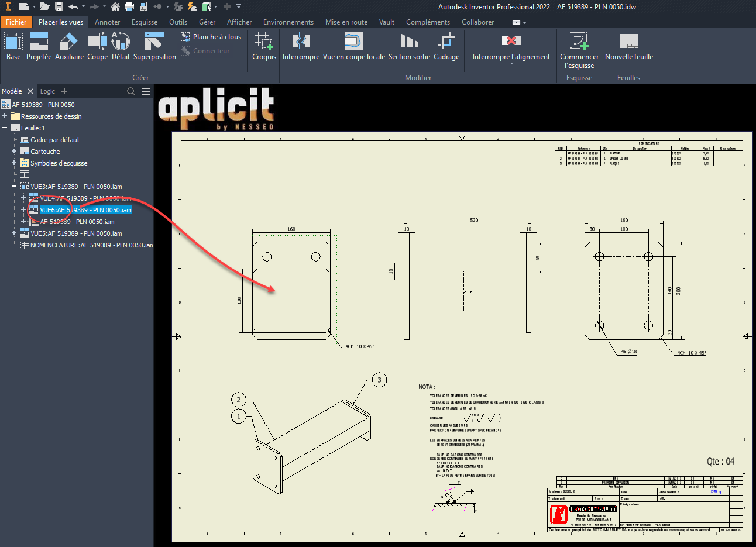The image size is (756, 547).
Task: Activate the Coupe section view tool
Action: pyautogui.click(x=97, y=46)
